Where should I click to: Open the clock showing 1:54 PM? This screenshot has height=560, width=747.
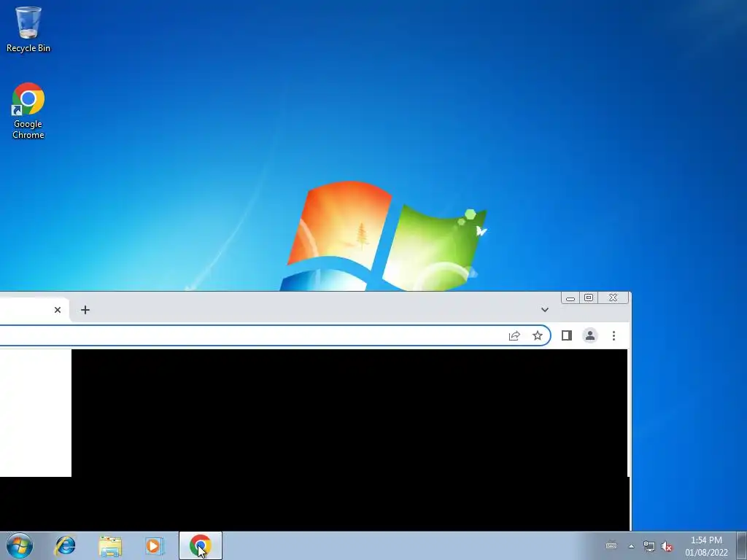point(706,546)
